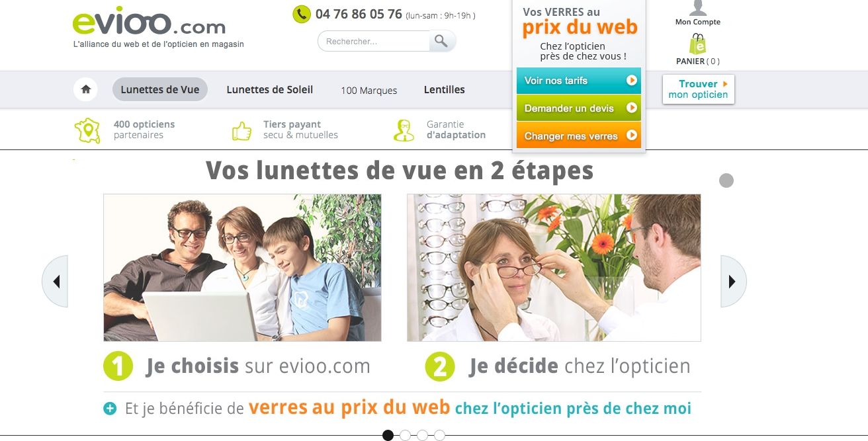This screenshot has height=441, width=868.
Task: Open the Lentilles menu item
Action: 445,89
